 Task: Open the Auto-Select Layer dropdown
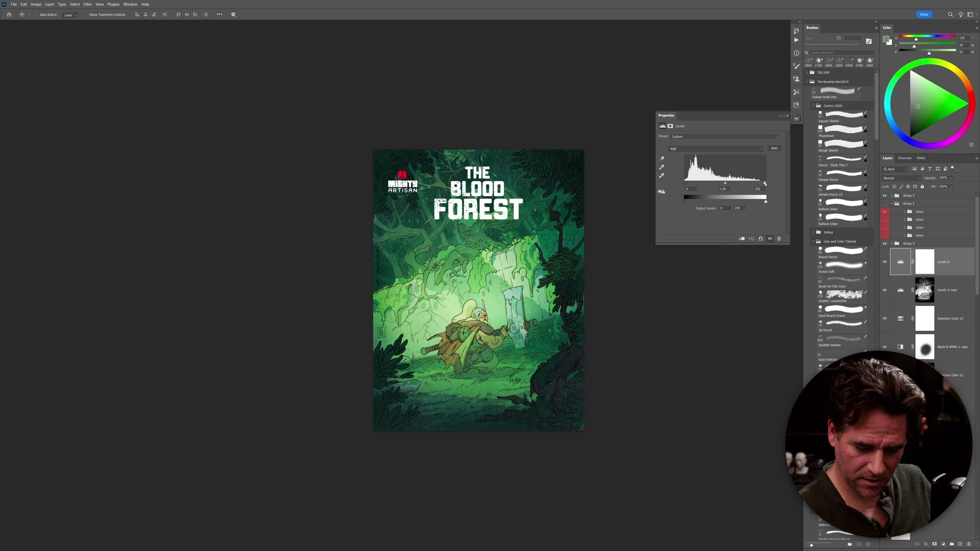[70, 15]
